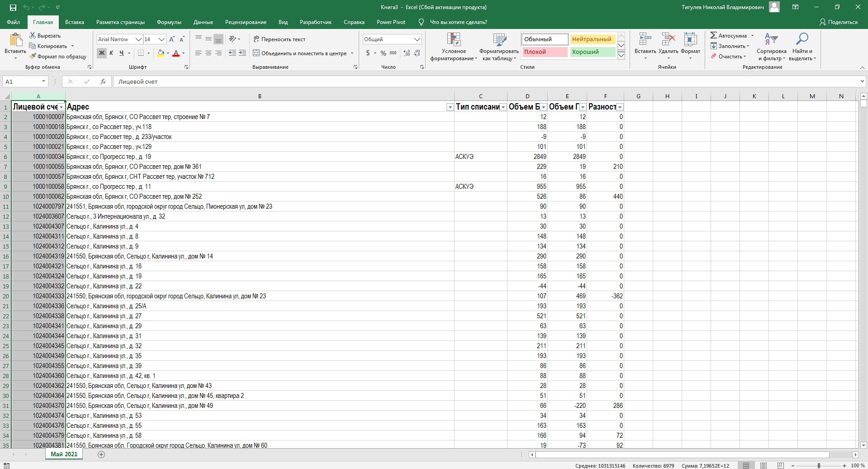This screenshot has height=469, width=868.
Task: Toggle Italic formatting button
Action: (111, 53)
